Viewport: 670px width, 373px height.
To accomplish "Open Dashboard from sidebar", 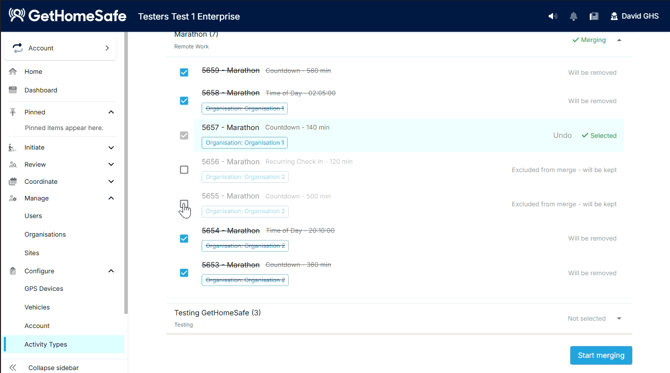I will point(41,90).
